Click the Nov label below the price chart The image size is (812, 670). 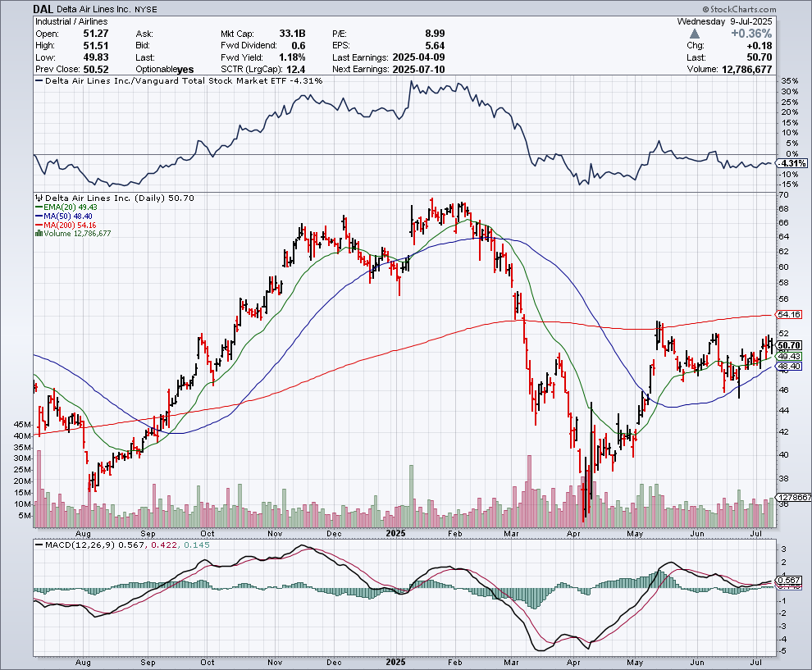pos(275,533)
